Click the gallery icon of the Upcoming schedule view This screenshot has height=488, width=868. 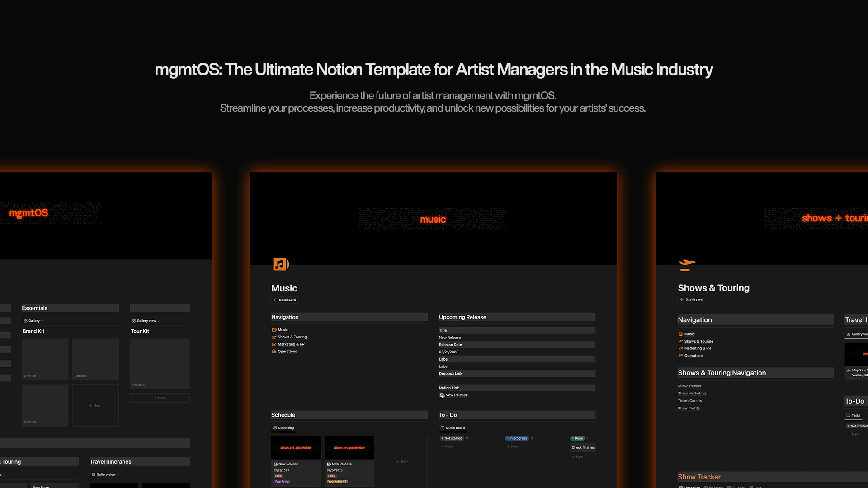point(275,428)
